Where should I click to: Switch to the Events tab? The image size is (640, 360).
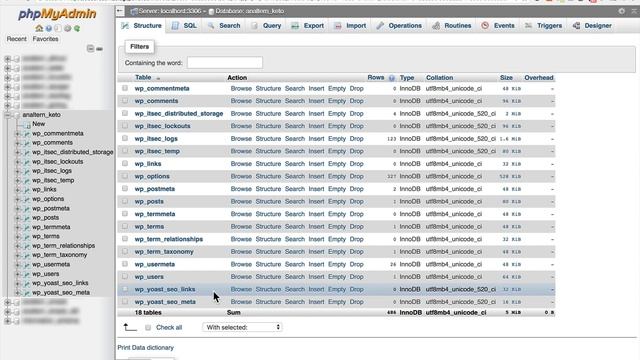(498, 26)
